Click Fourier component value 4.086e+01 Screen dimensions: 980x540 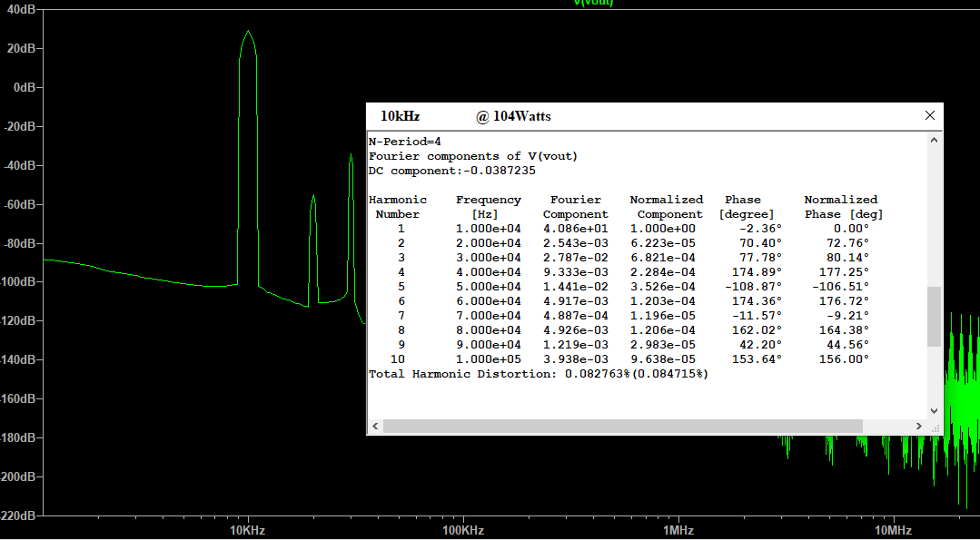tap(575, 229)
